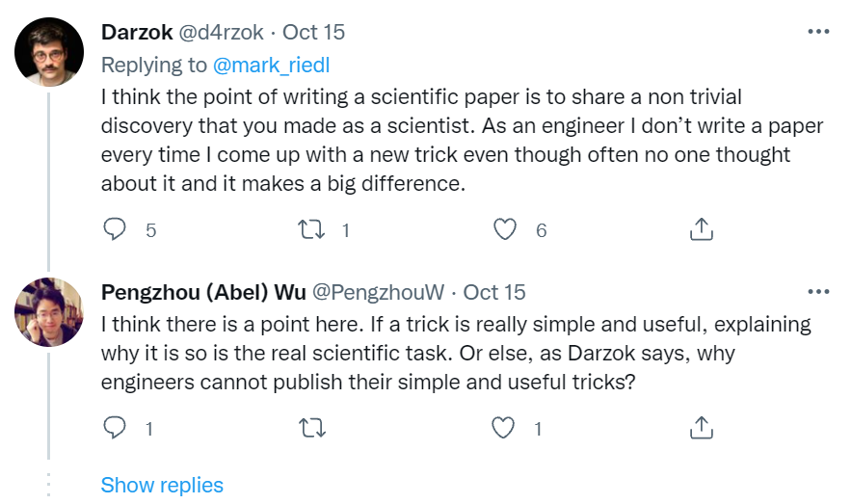Open Pengzhou Wu's profile picture
The image size is (852, 504).
tap(48, 311)
